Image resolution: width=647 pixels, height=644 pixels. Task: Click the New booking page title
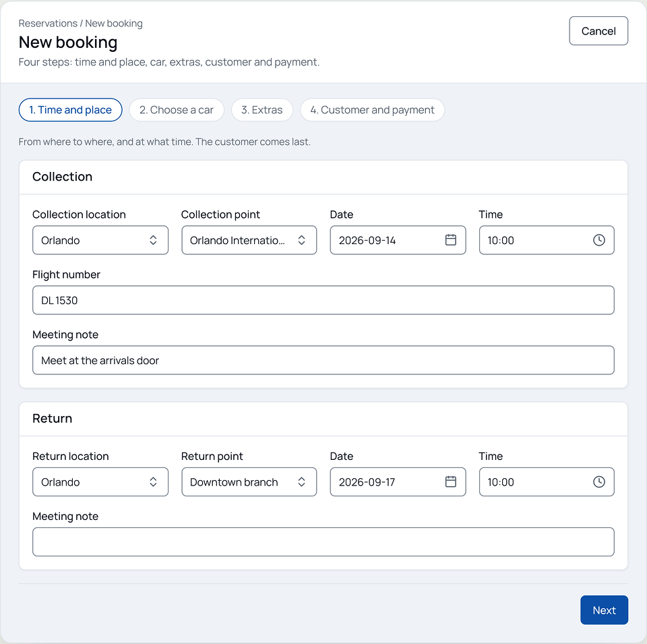coord(68,42)
